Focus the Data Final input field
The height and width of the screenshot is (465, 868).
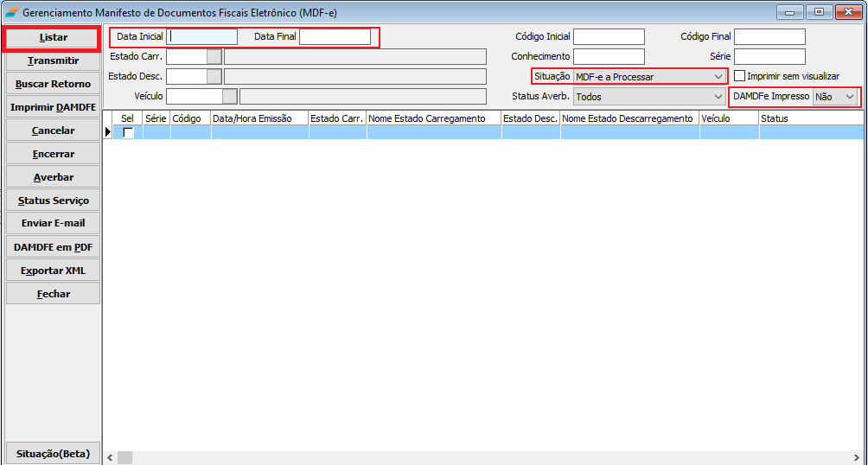tap(335, 36)
